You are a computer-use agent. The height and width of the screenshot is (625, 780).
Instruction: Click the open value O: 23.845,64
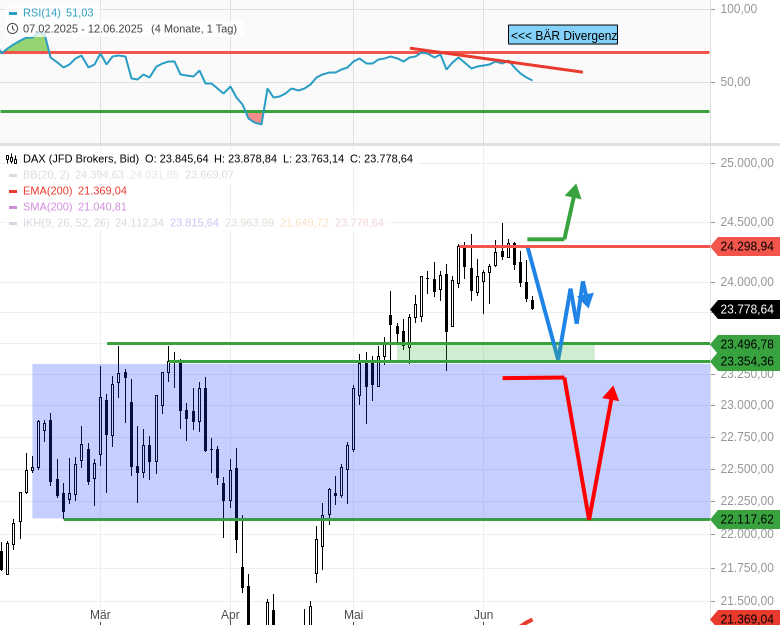tap(177, 159)
